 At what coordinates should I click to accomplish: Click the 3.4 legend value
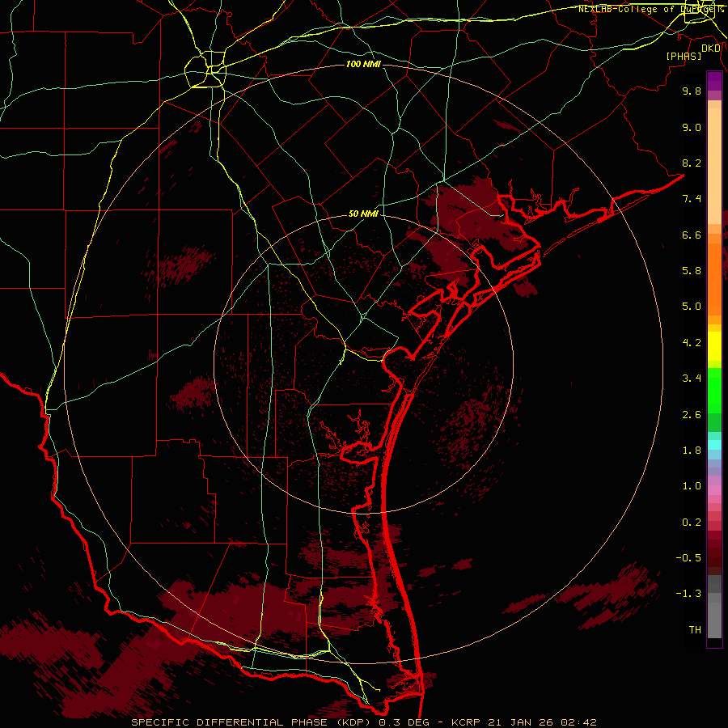(692, 379)
